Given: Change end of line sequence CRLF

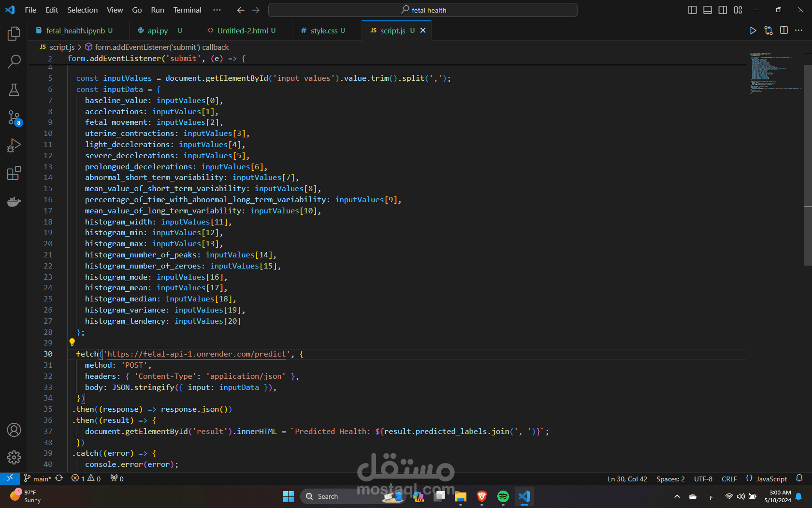Looking at the screenshot, I should (729, 478).
